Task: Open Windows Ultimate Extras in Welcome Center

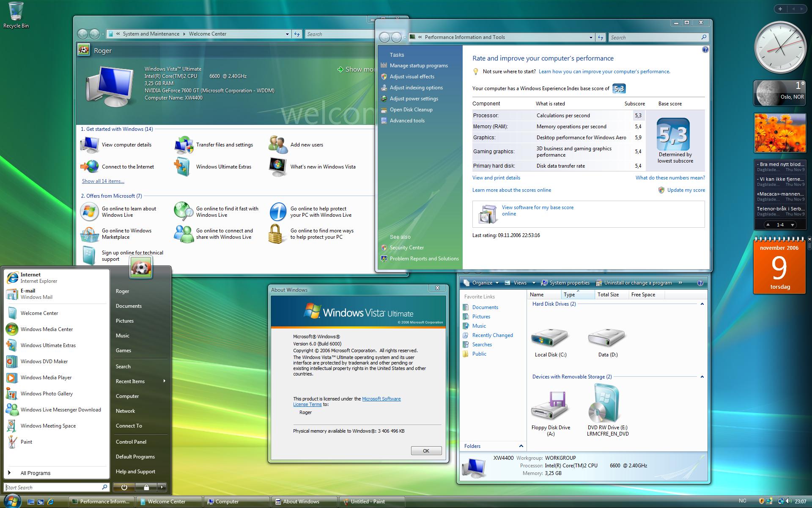Action: (x=213, y=167)
